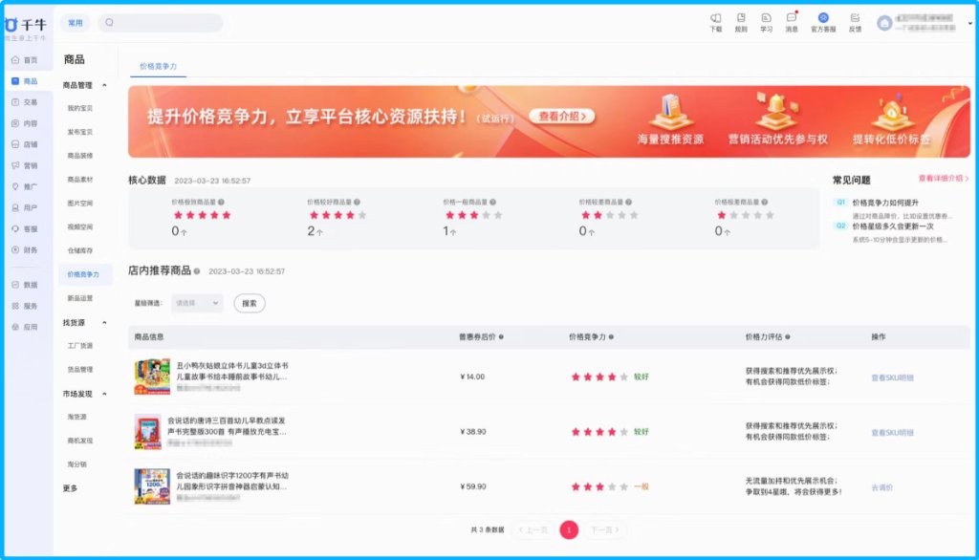
Task: Open 查看详细介绍 link under 常见问题
Action: (943, 179)
